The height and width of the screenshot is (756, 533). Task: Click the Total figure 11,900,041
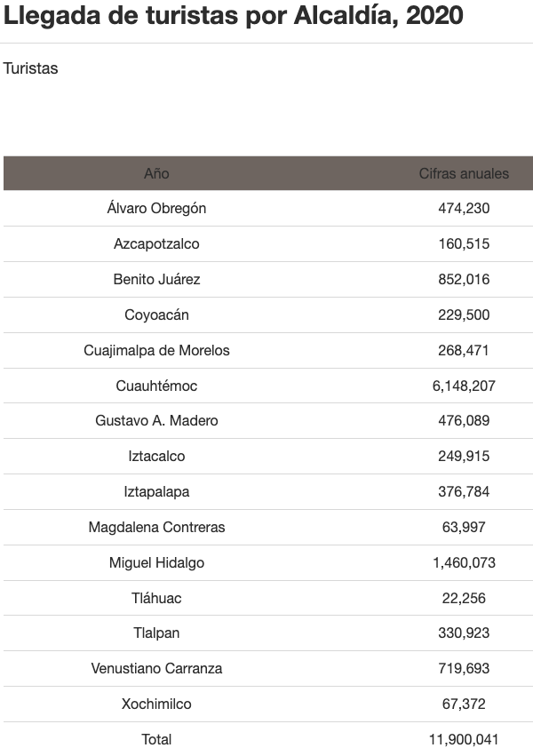464,739
